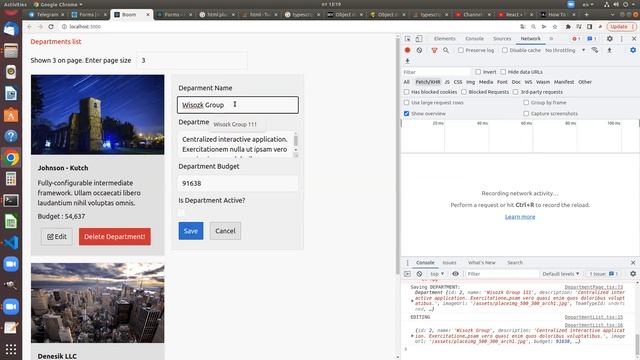The width and height of the screenshot is (640, 360).
Task: Click the import HAR file upload arrow
Action: pos(609,50)
